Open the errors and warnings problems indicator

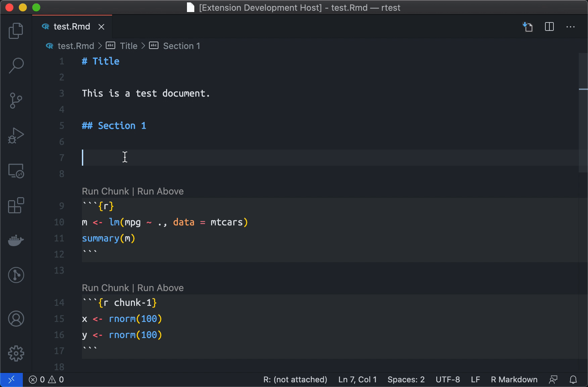coord(46,380)
